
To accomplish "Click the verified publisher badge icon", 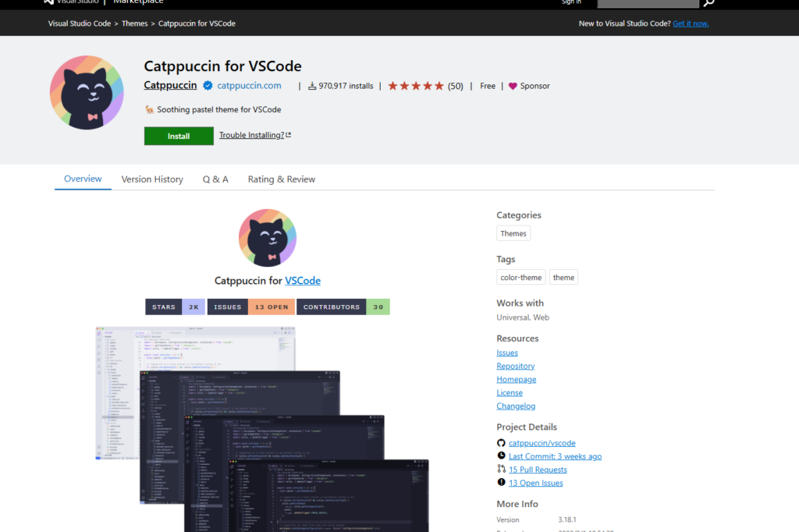I will click(x=208, y=86).
